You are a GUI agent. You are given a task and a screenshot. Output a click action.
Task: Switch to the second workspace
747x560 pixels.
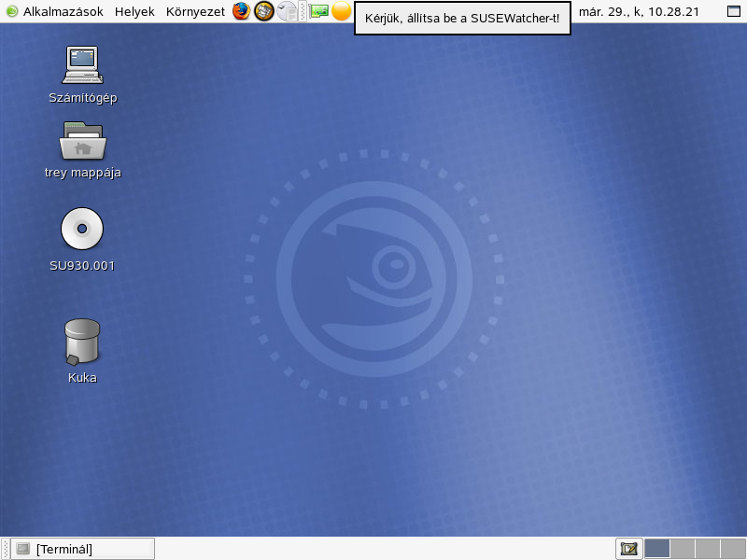(x=683, y=549)
